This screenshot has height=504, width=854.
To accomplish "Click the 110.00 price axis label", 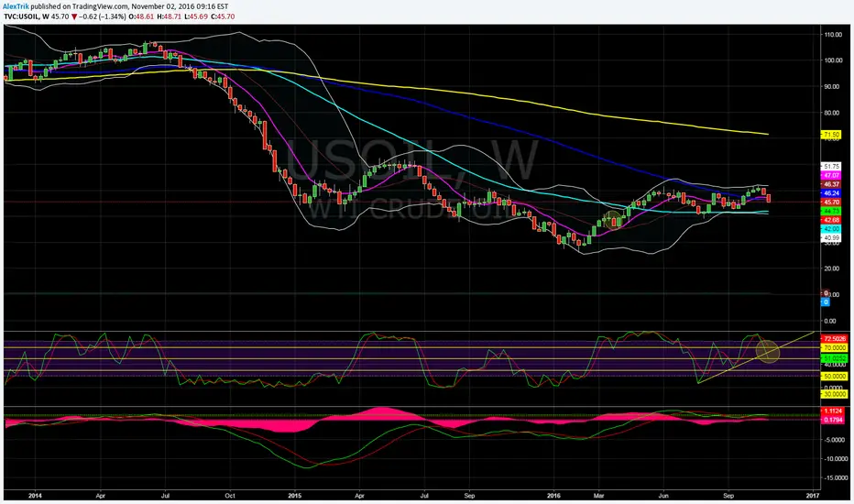I will click(833, 34).
